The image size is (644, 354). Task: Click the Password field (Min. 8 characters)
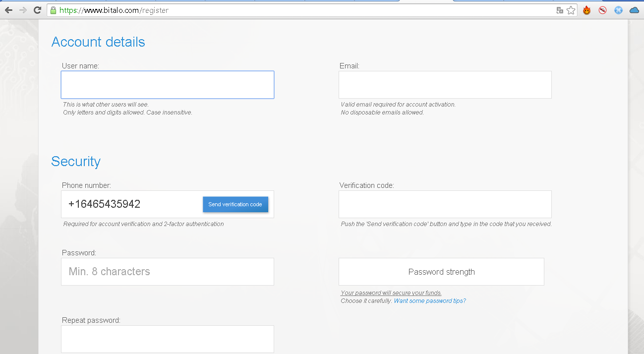tap(168, 272)
